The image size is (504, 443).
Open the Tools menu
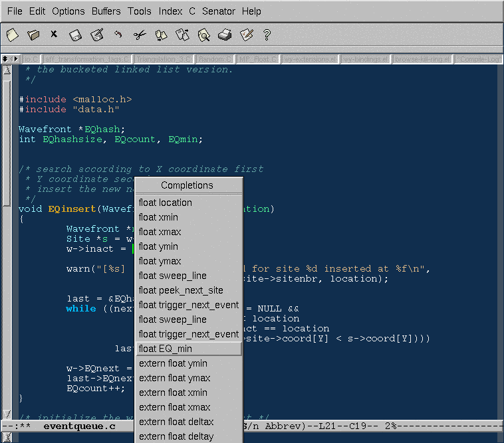(x=140, y=11)
